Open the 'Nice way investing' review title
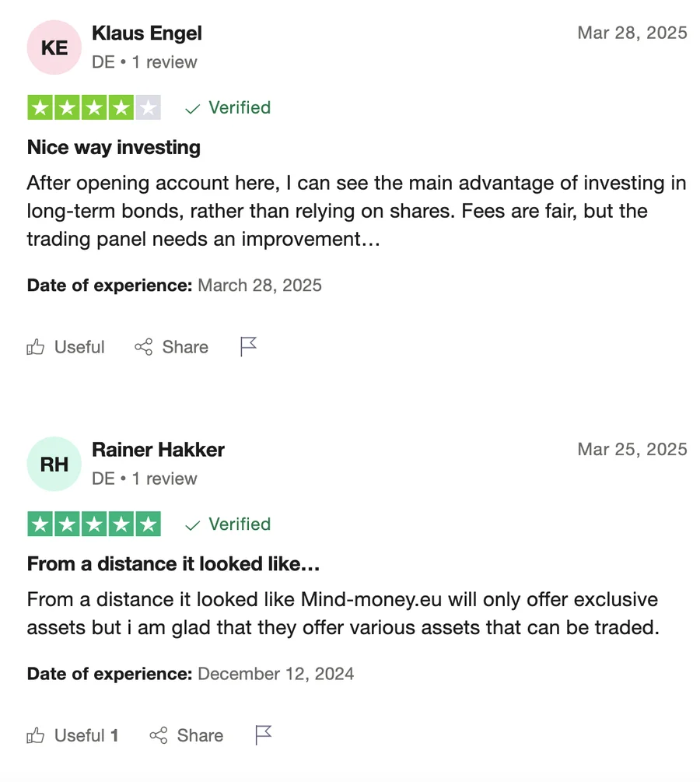Image resolution: width=700 pixels, height=782 pixels. [x=114, y=147]
